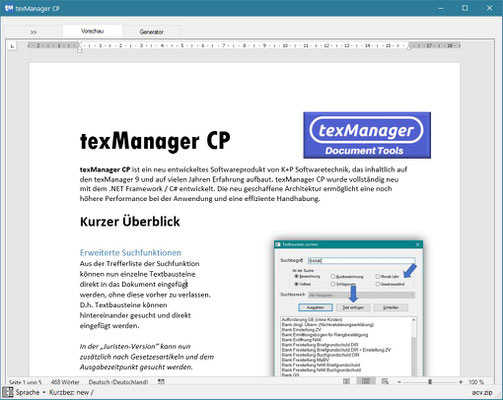Click the zoom out minus icon
The image size is (503, 400).
(399, 382)
